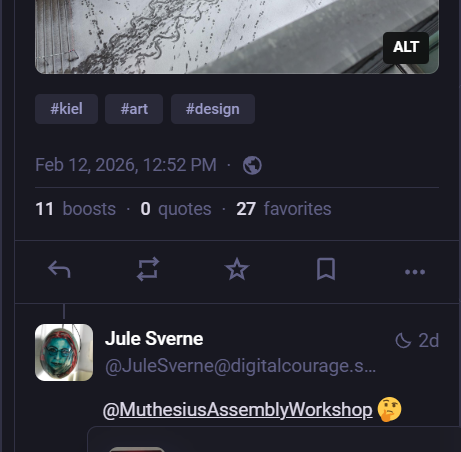Click the globe public visibility icon
This screenshot has width=461, height=452.
tap(252, 165)
